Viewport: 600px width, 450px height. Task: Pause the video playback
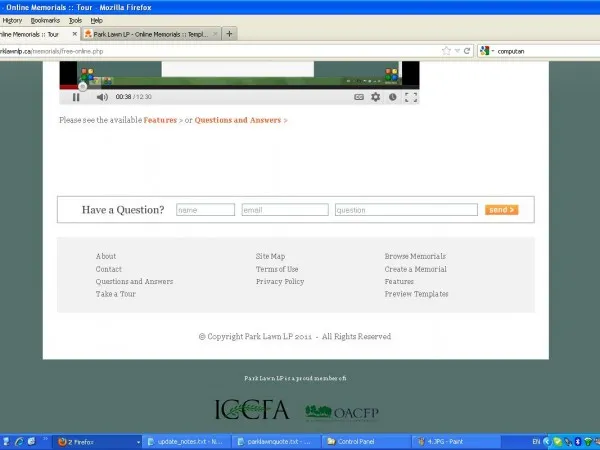click(x=76, y=97)
